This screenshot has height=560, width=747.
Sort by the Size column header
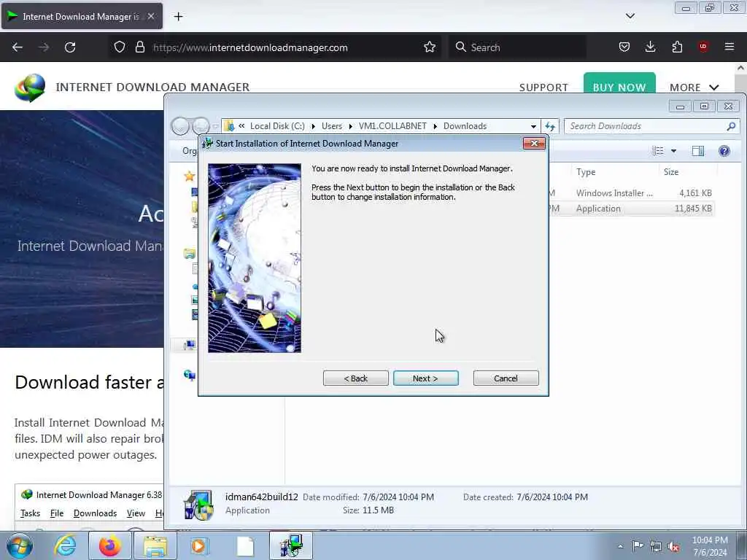(671, 172)
